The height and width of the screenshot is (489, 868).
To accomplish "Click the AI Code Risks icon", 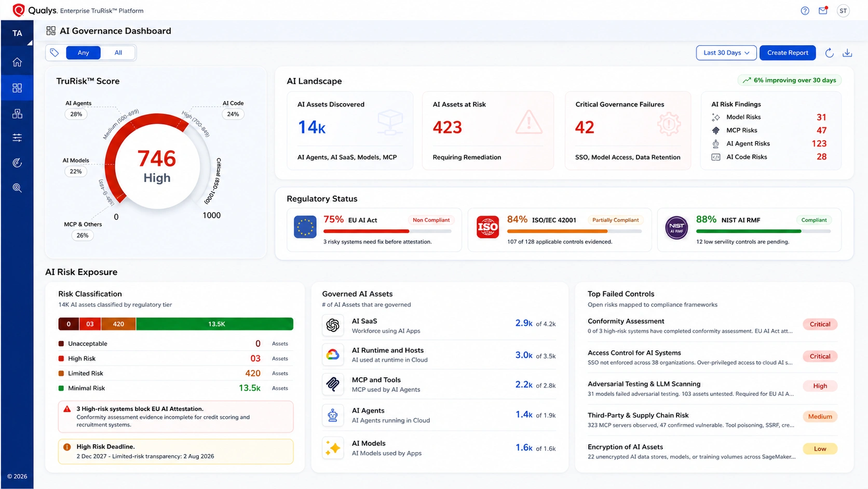I will coord(716,157).
